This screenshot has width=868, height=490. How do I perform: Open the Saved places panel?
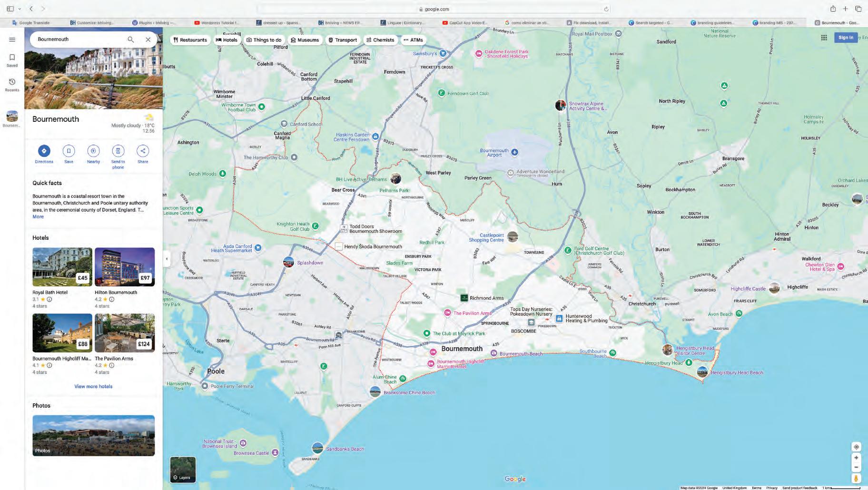[x=12, y=60]
